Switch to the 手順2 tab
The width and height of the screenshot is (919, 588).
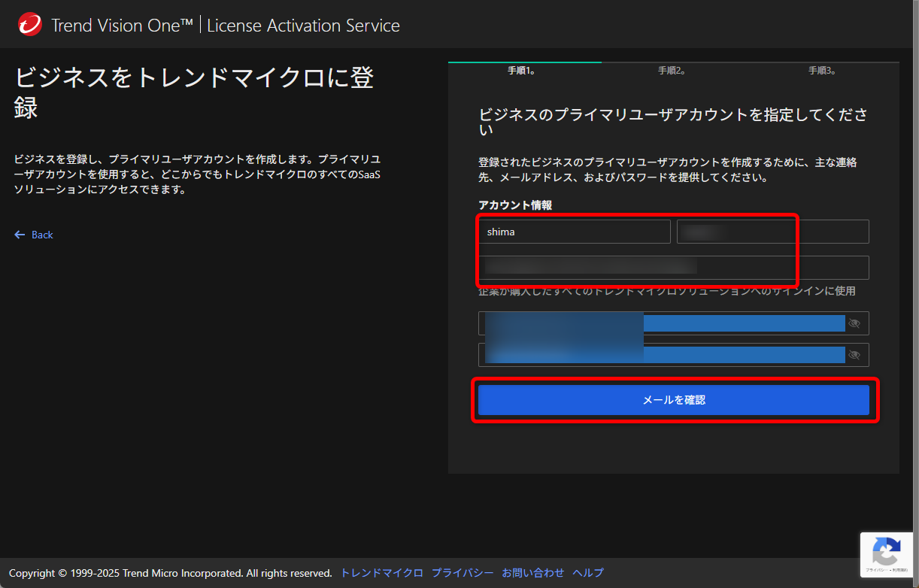click(x=672, y=69)
